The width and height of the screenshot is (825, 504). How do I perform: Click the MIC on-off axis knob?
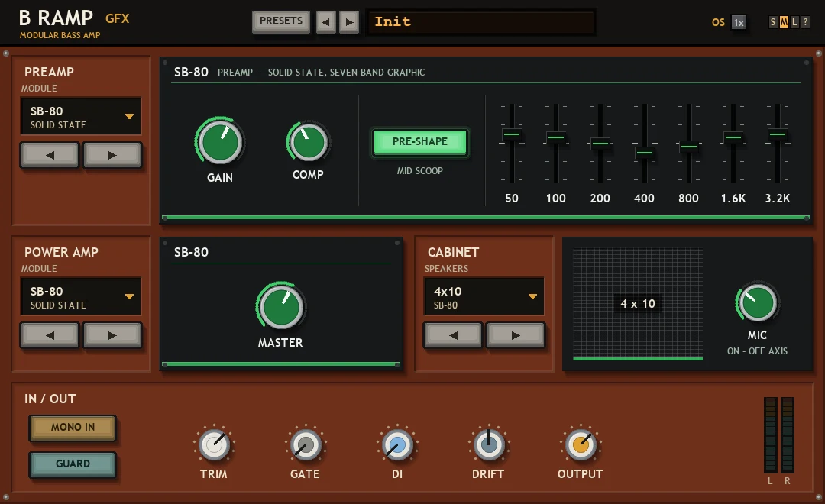[x=757, y=302]
